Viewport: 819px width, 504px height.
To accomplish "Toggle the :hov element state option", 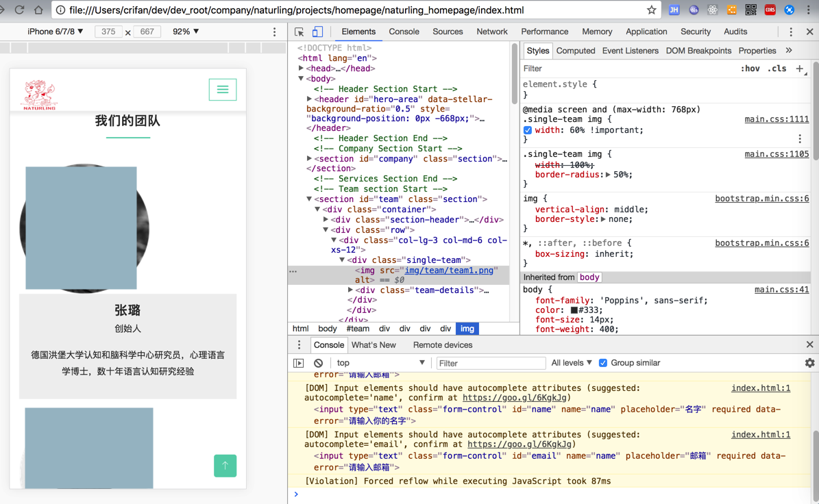I will [750, 68].
